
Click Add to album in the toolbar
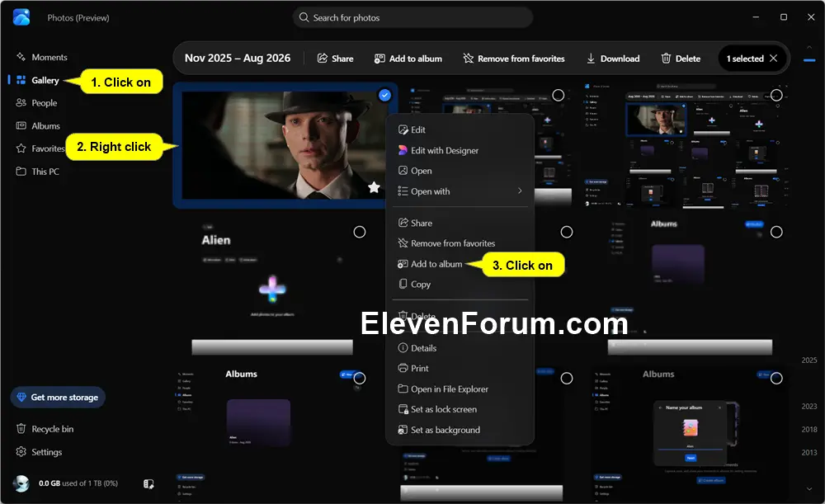coord(408,59)
